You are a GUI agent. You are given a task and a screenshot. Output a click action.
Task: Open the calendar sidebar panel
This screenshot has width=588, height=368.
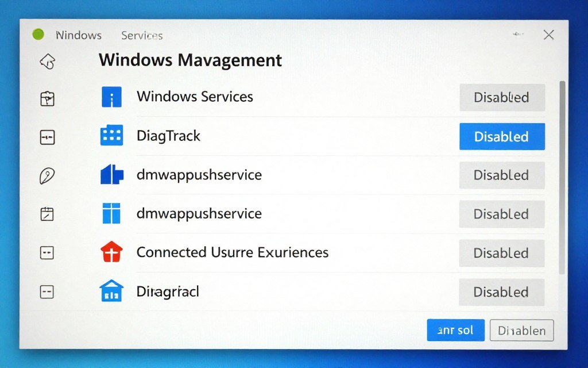point(47,213)
